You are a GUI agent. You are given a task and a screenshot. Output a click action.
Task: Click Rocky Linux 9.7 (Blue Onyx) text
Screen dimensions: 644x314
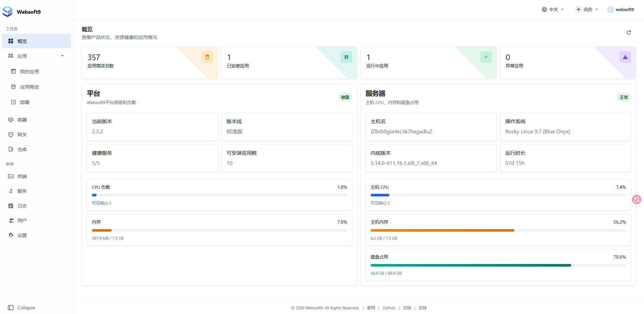click(x=538, y=132)
